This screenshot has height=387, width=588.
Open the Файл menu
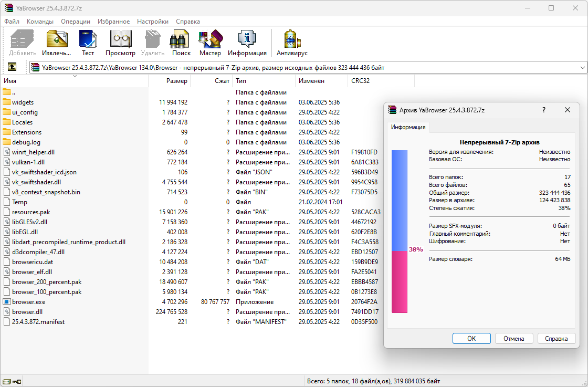pyautogui.click(x=12, y=22)
